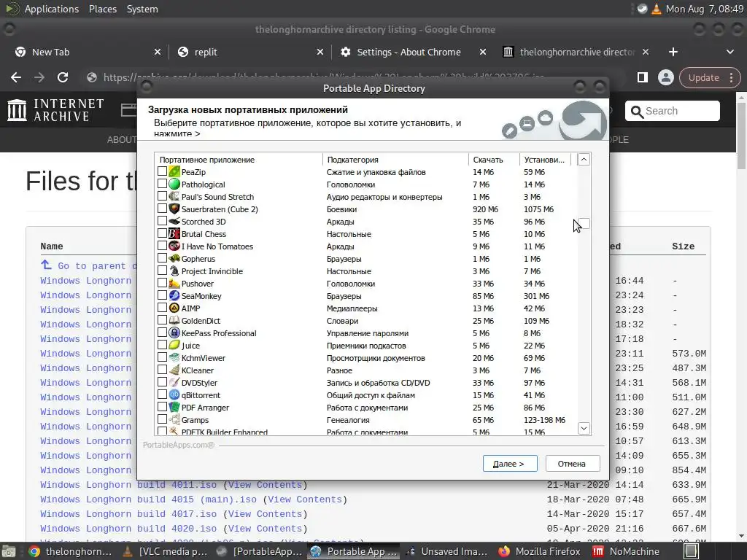Click the app list scroll-down arrow
The width and height of the screenshot is (747, 560).
584,428
